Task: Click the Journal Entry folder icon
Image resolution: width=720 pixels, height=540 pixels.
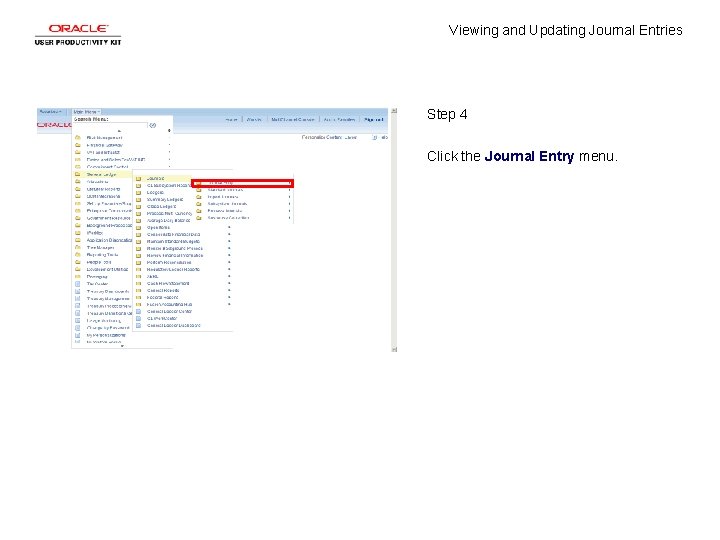Action: [x=198, y=183]
